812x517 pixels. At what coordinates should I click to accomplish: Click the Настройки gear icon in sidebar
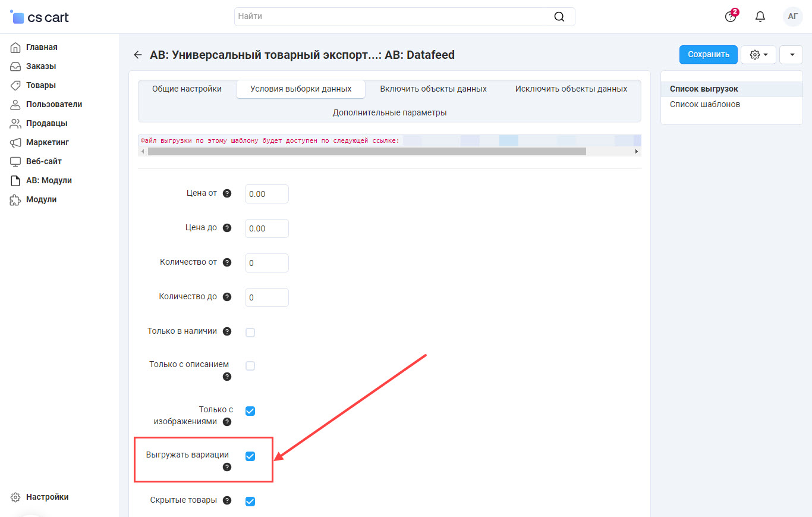coord(15,497)
